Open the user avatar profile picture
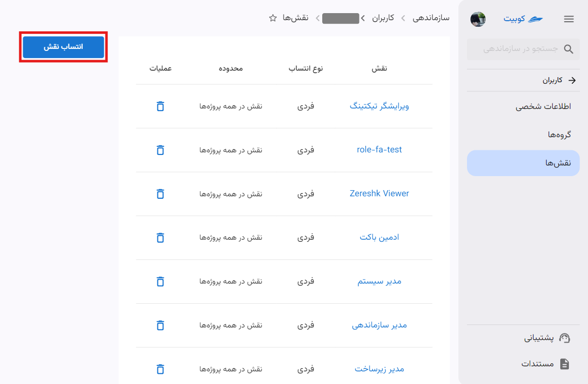588x384 pixels. coord(478,19)
